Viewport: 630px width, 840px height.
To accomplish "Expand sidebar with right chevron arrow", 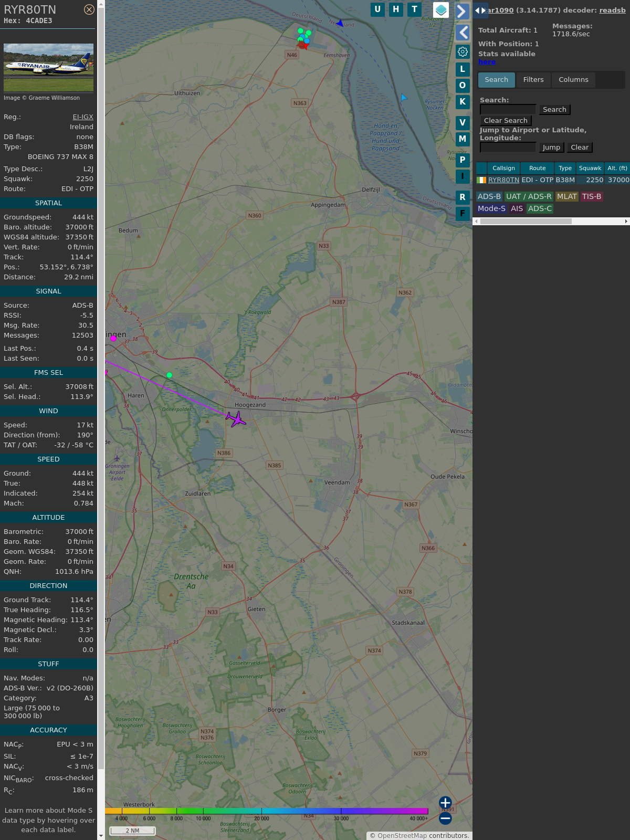I will click(x=462, y=12).
